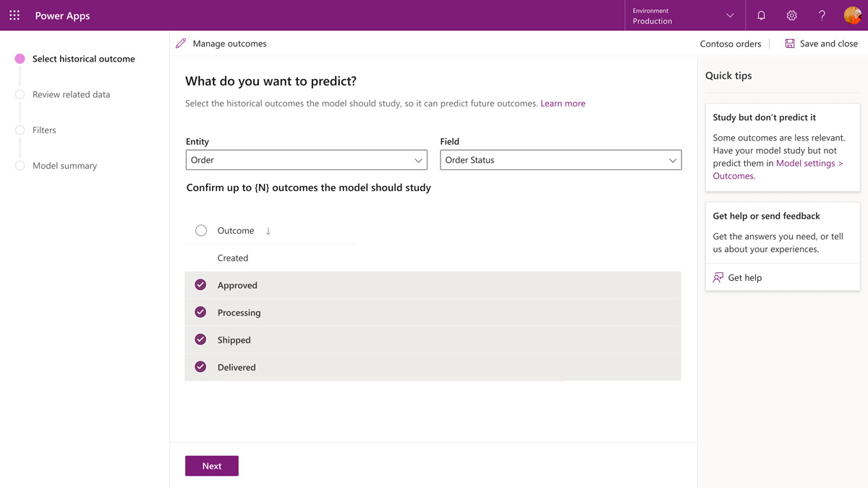Screen dimensions: 868x488
Task: Click the help question mark icon
Action: [x=822, y=15]
